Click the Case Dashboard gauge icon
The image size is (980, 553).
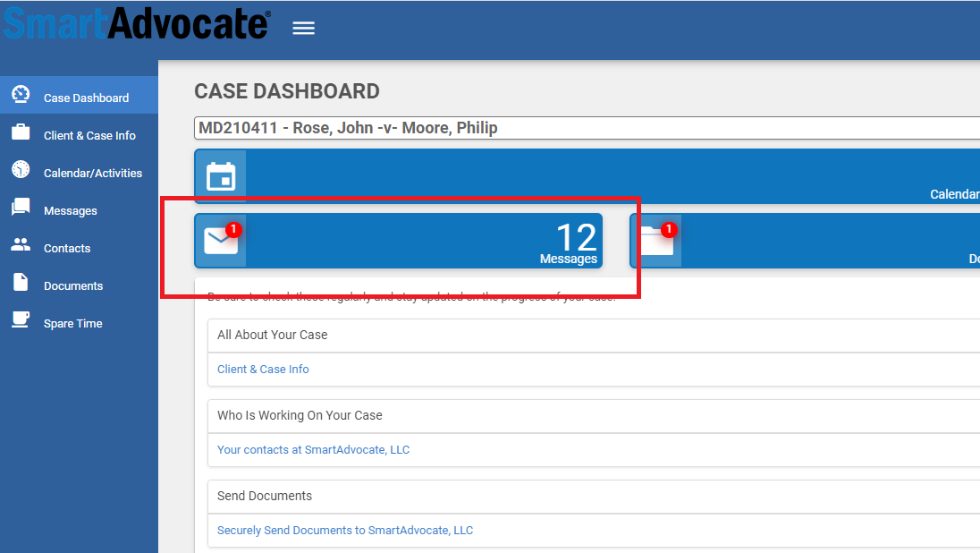coord(21,95)
